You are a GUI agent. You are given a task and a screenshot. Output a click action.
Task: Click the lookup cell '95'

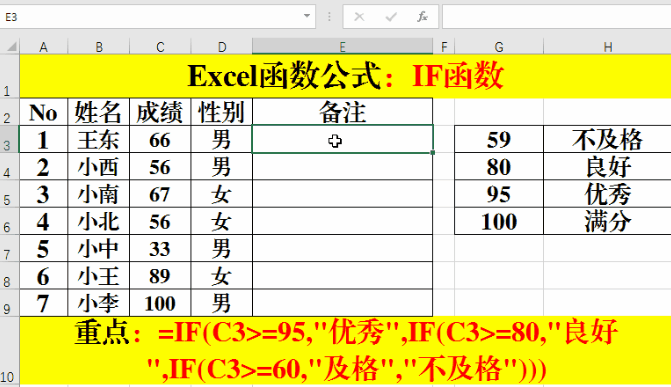[x=499, y=194]
